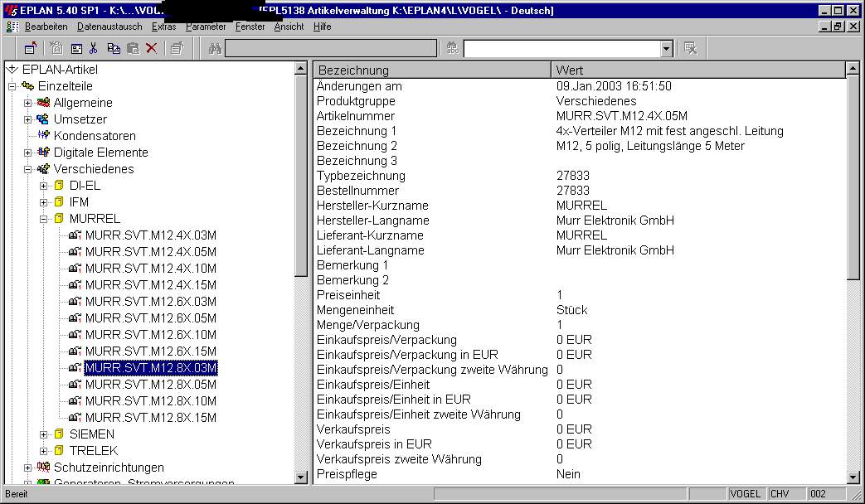
Task: Click the binoculars 'abc' text search icon
Action: click(452, 49)
